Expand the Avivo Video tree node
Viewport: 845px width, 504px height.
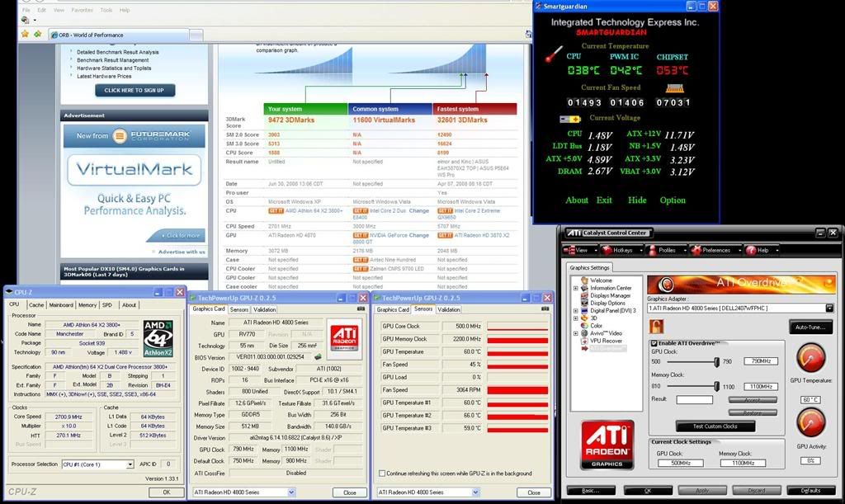[576, 333]
